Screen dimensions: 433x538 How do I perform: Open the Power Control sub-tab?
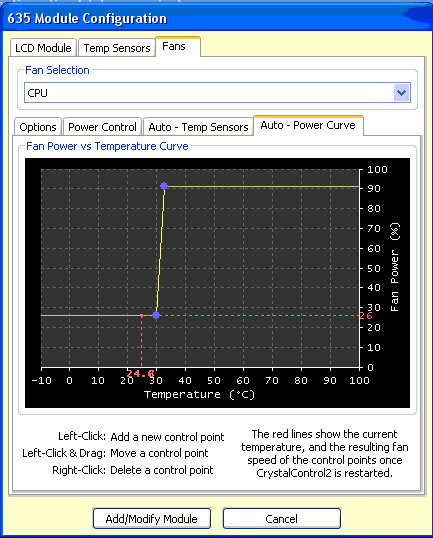102,127
